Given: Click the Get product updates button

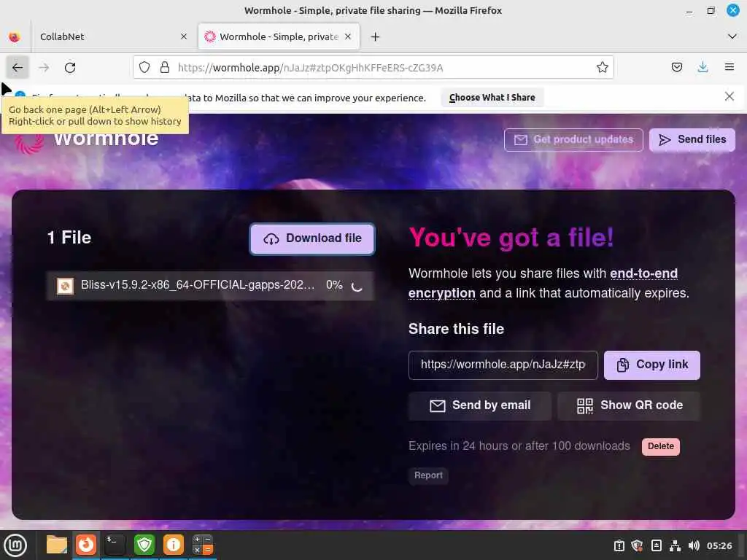Looking at the screenshot, I should coord(573,139).
